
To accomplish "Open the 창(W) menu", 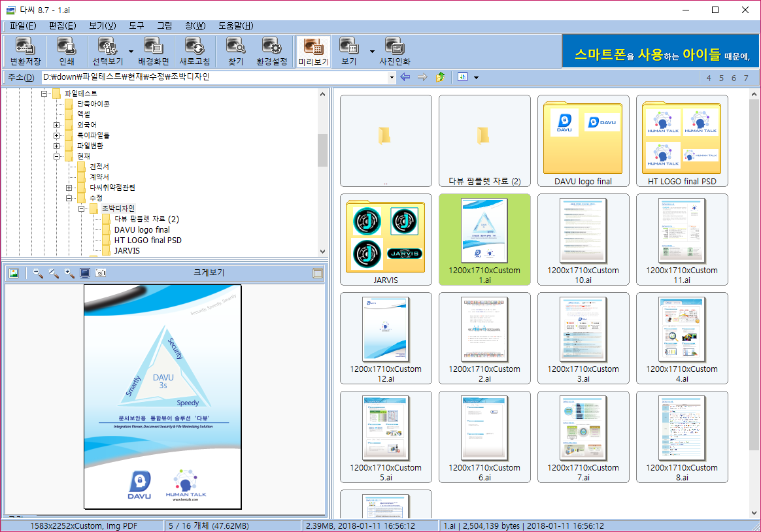I will tap(195, 25).
